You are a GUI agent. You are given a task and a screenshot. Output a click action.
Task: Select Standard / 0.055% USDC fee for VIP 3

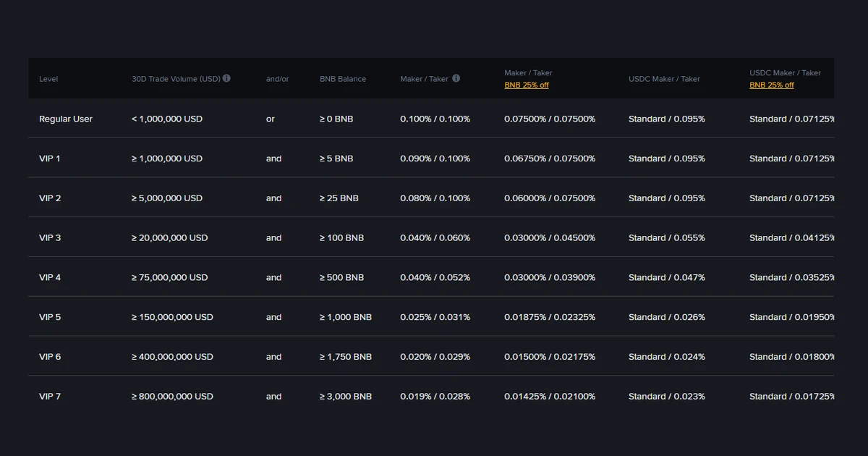point(667,238)
